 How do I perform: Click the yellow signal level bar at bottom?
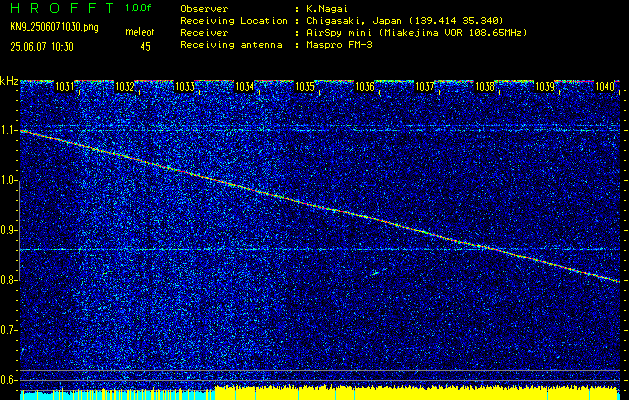click(416, 393)
